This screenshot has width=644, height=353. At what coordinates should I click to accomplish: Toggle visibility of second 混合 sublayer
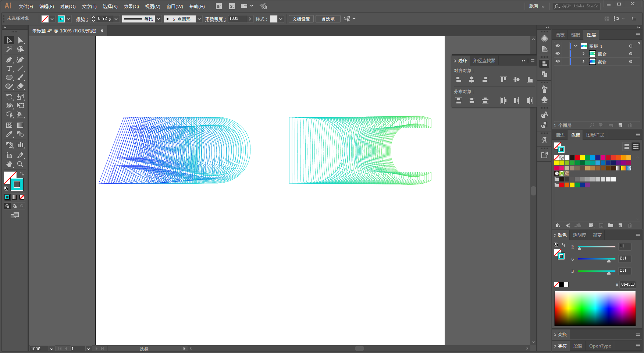(558, 61)
